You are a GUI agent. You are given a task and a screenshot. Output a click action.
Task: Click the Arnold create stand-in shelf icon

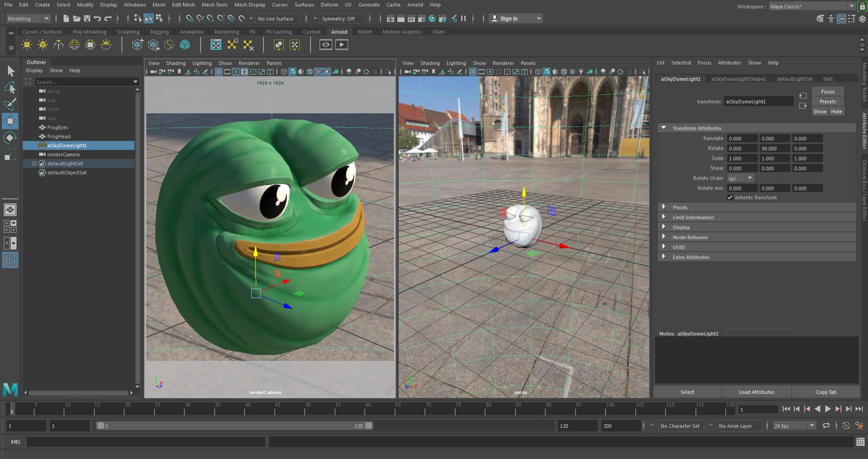[138, 45]
